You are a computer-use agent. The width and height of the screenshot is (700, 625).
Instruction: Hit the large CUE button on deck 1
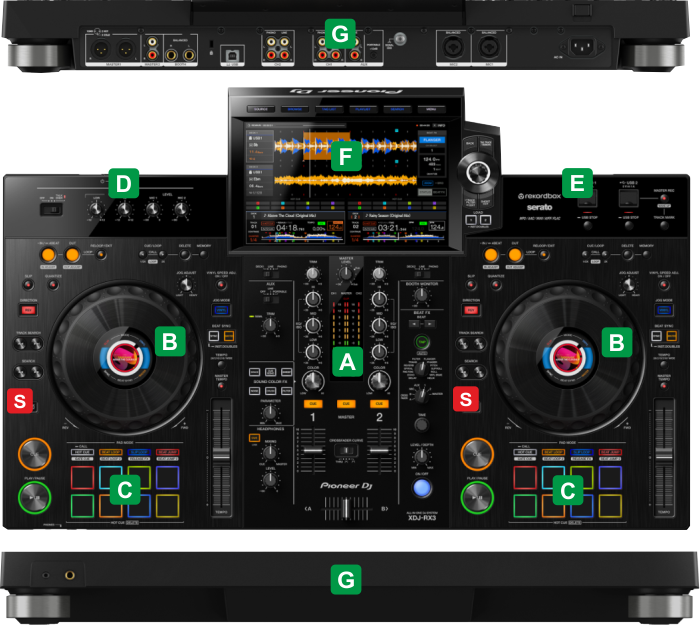click(x=34, y=454)
